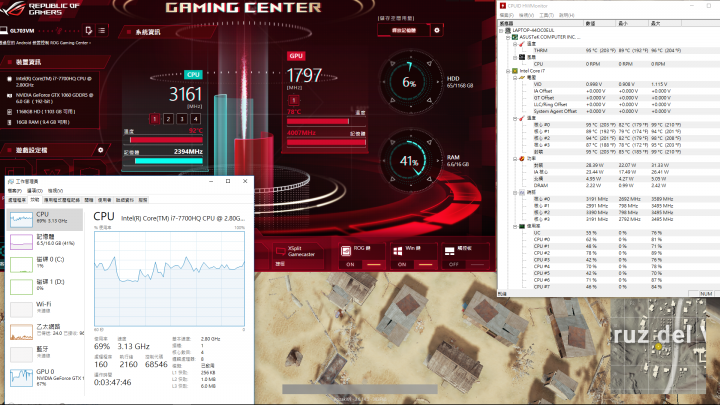Open the list menu icon in Gaming Center header
The image size is (720, 405).
[x=102, y=31]
